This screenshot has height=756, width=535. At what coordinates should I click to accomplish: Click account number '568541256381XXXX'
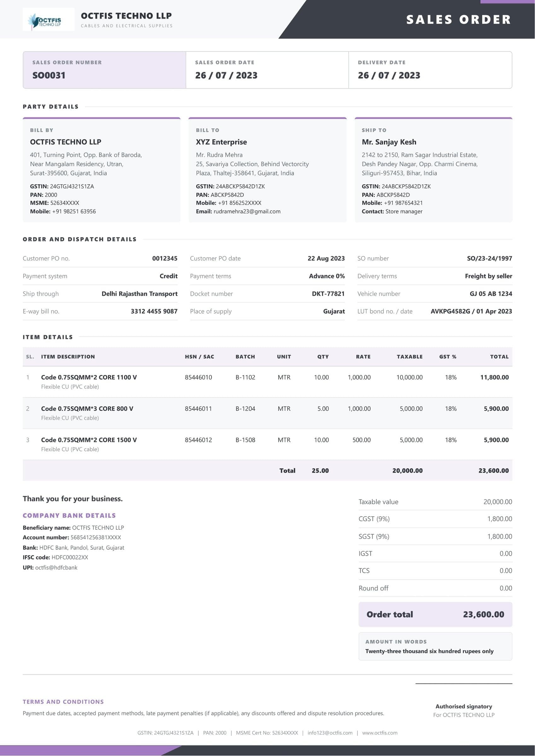[96, 537]
